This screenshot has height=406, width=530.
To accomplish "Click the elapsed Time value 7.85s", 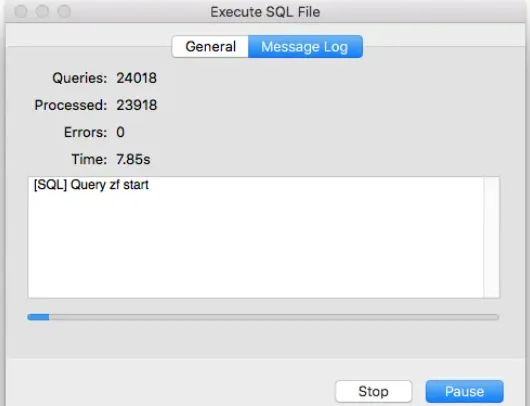I will pyautogui.click(x=133, y=159).
